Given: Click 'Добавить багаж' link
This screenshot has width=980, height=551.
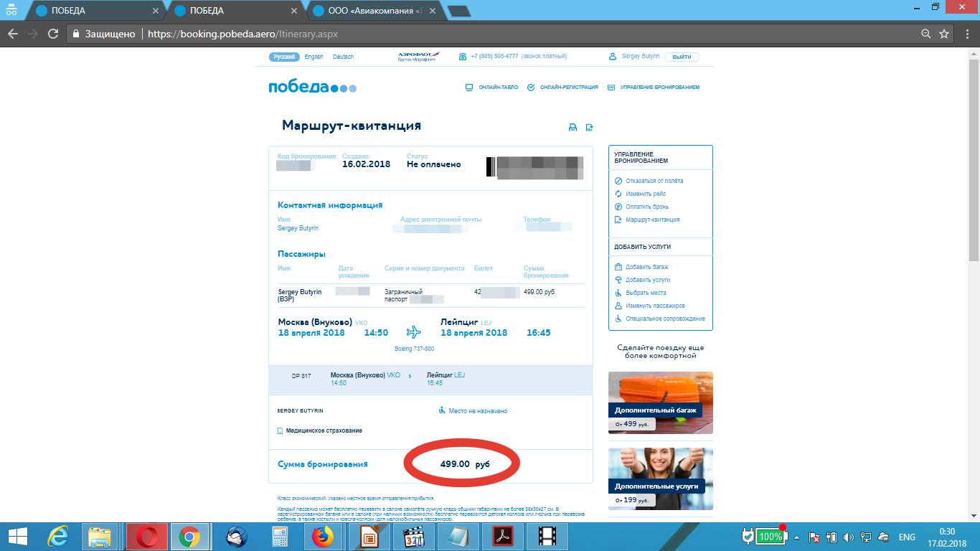Looking at the screenshot, I should coord(647,267).
